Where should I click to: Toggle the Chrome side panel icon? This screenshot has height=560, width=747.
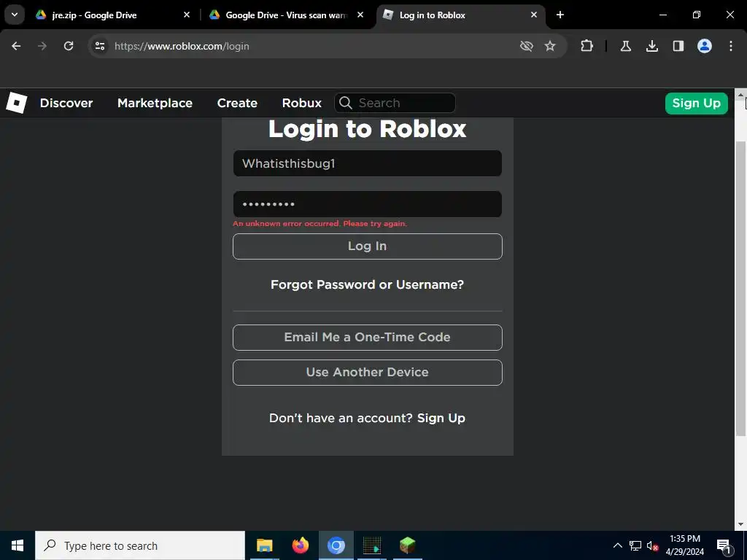click(x=678, y=46)
